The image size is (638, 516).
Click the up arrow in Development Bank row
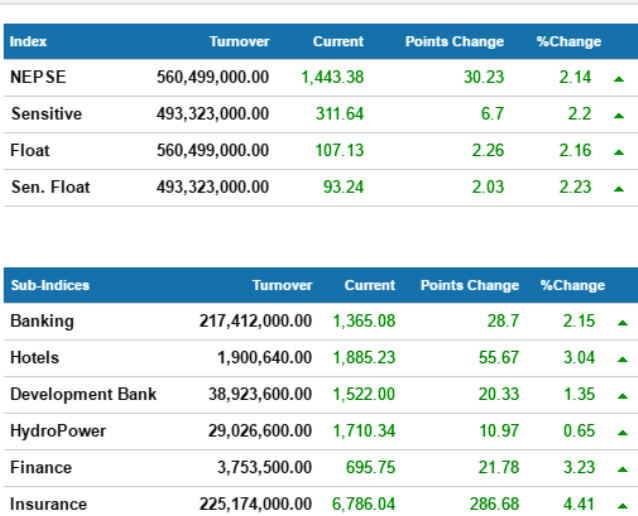(x=623, y=396)
